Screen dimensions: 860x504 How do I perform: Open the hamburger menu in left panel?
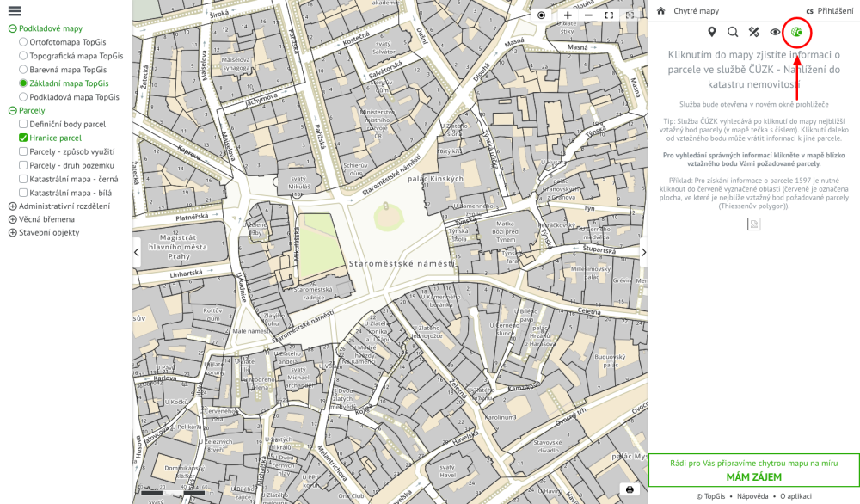coord(15,11)
